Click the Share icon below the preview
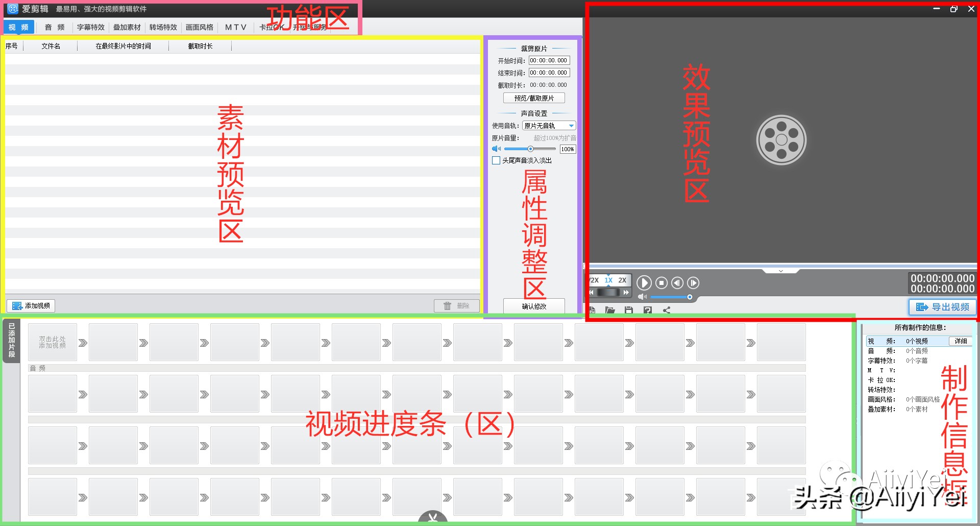This screenshot has width=980, height=526. click(x=666, y=310)
